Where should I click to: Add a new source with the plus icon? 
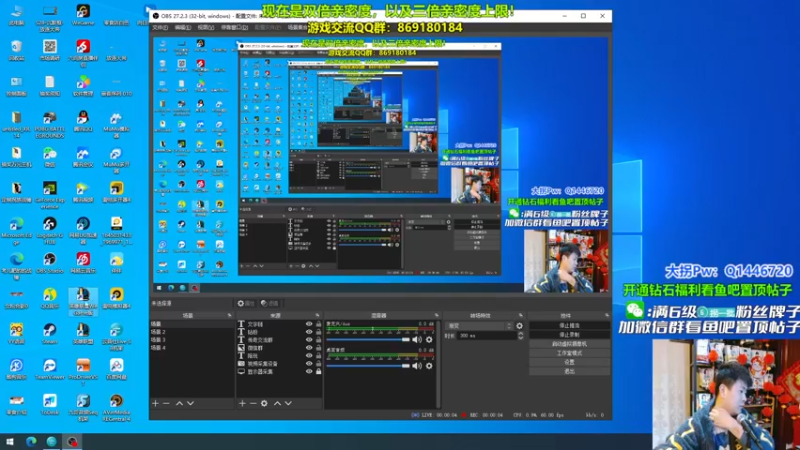(x=242, y=403)
